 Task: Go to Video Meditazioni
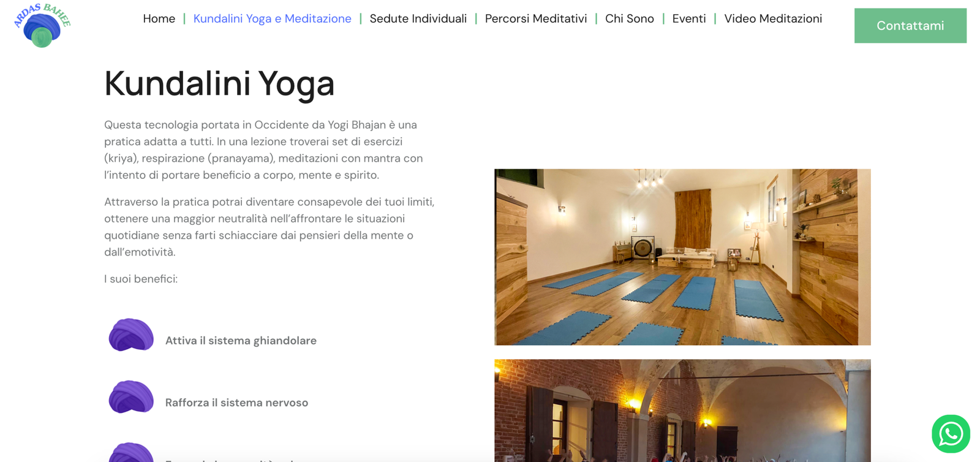pyautogui.click(x=773, y=19)
